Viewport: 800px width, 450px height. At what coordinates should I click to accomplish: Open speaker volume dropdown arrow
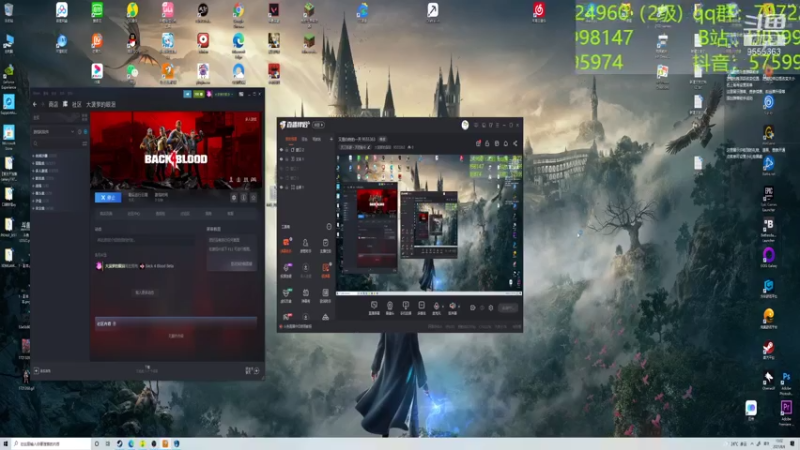point(459,307)
